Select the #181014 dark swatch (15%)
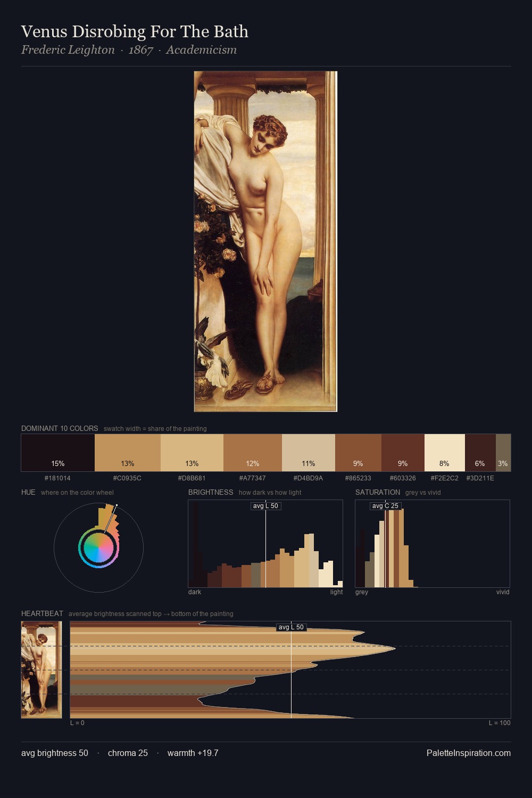This screenshot has height=798, width=532. (x=58, y=453)
